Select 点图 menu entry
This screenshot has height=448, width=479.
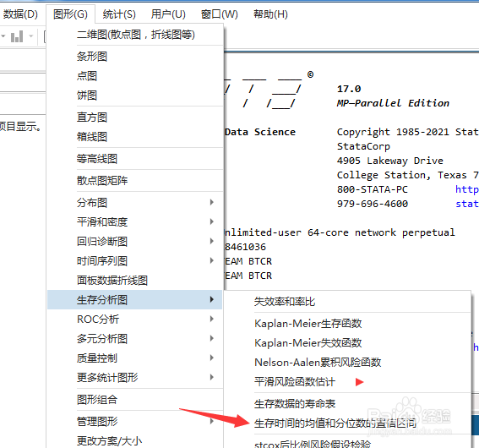point(136,76)
